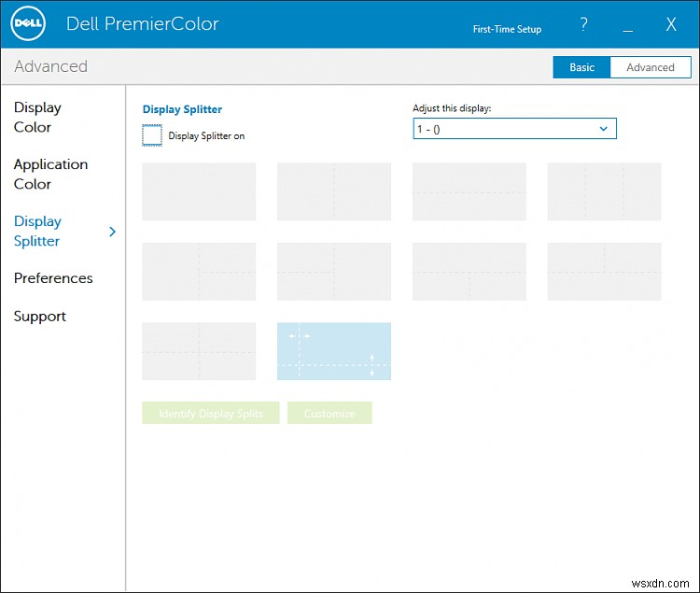Choose the four-quadrant grid layout
The height and width of the screenshot is (593, 700).
pos(199,351)
